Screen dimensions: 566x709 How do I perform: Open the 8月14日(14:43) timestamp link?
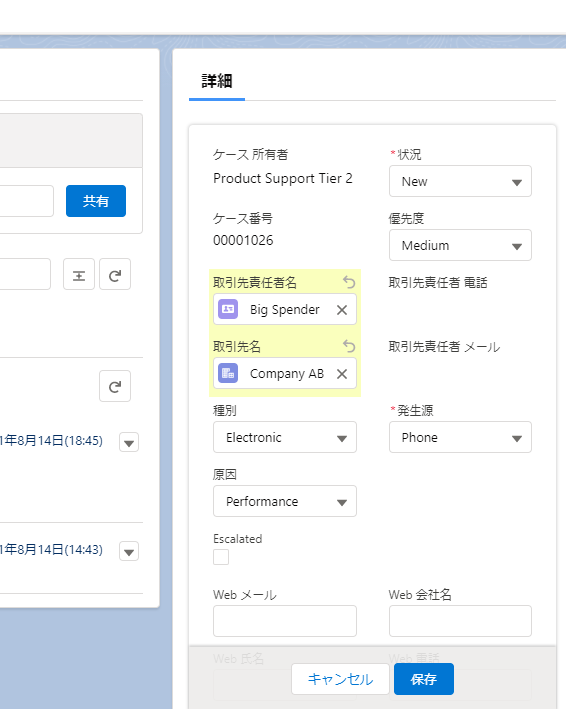51,550
